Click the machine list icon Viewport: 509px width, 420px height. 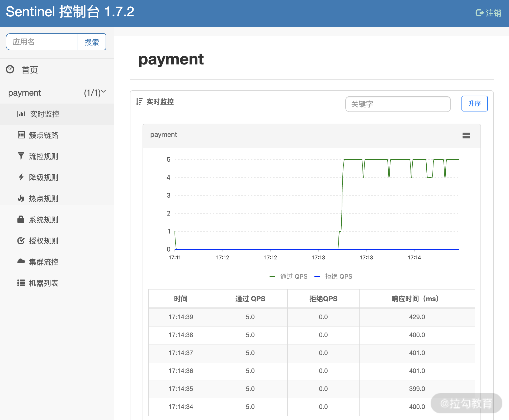(x=21, y=283)
